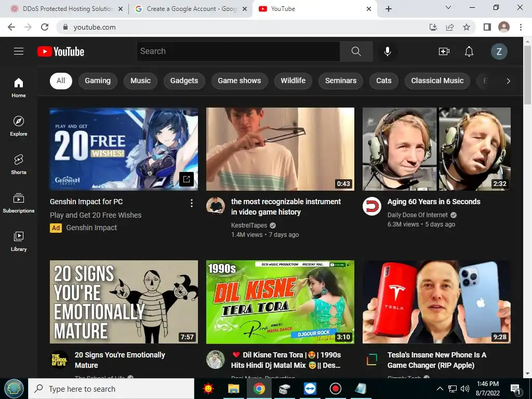Viewport: 532px width, 399px height.
Task: Play the Tesla phone Elon Musk thumbnail
Action: click(x=436, y=302)
